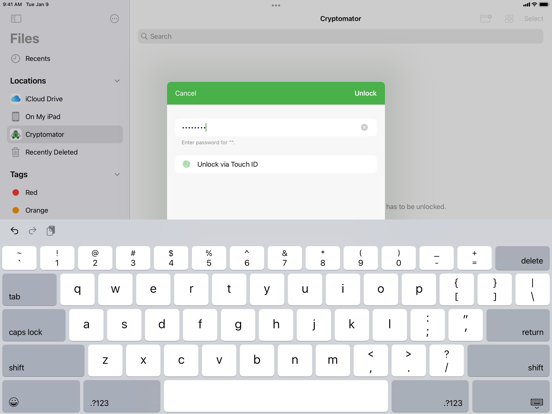Switch to right .?123 symbols keyboard

[430, 396]
